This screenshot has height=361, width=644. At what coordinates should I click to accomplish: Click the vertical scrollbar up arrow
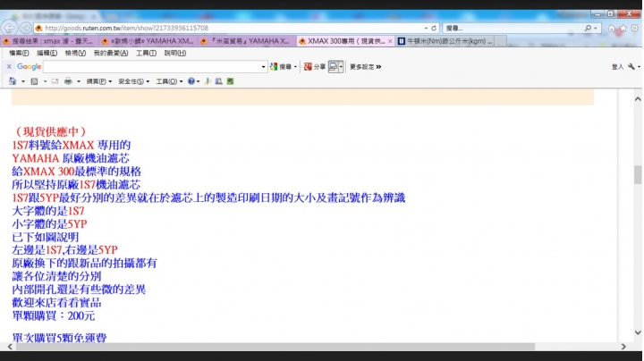[x=638, y=99]
